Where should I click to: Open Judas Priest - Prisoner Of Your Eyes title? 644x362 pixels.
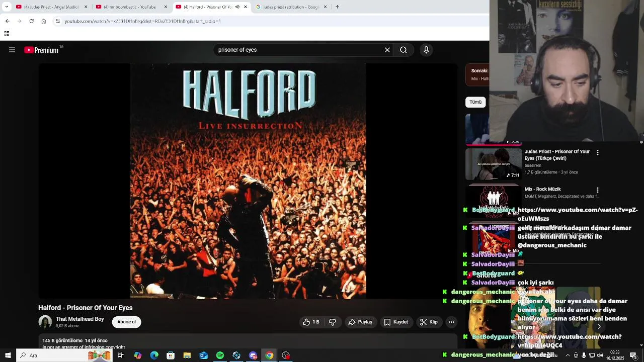pyautogui.click(x=557, y=155)
